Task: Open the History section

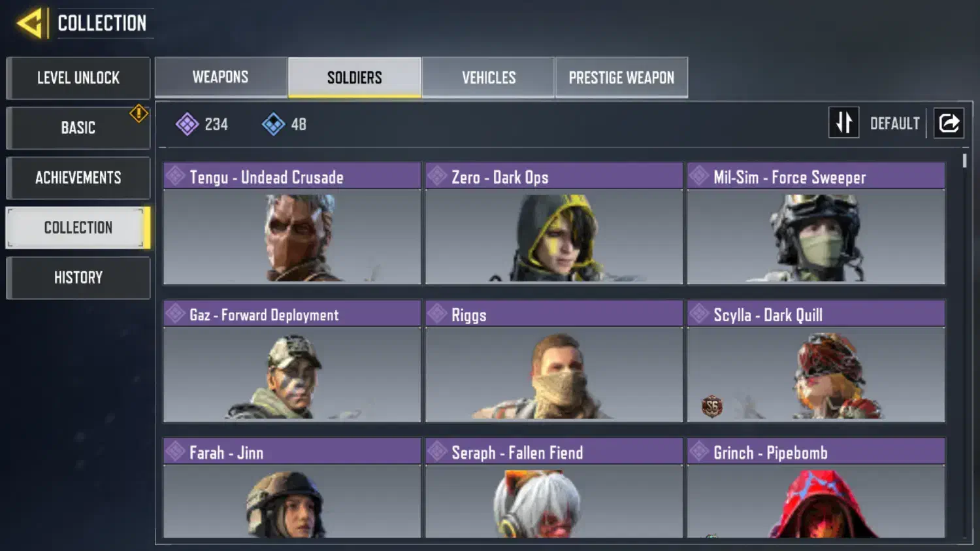Action: (78, 278)
